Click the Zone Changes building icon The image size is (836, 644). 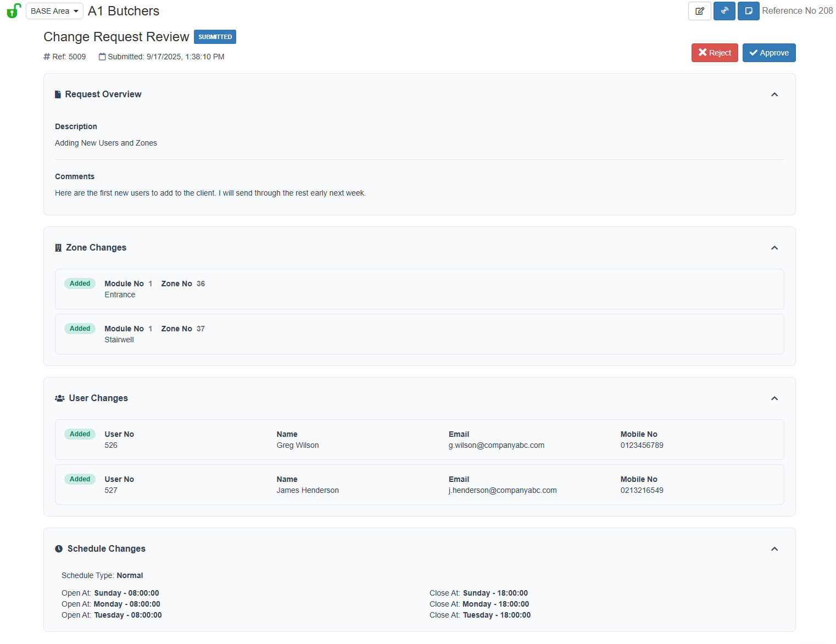tap(58, 248)
